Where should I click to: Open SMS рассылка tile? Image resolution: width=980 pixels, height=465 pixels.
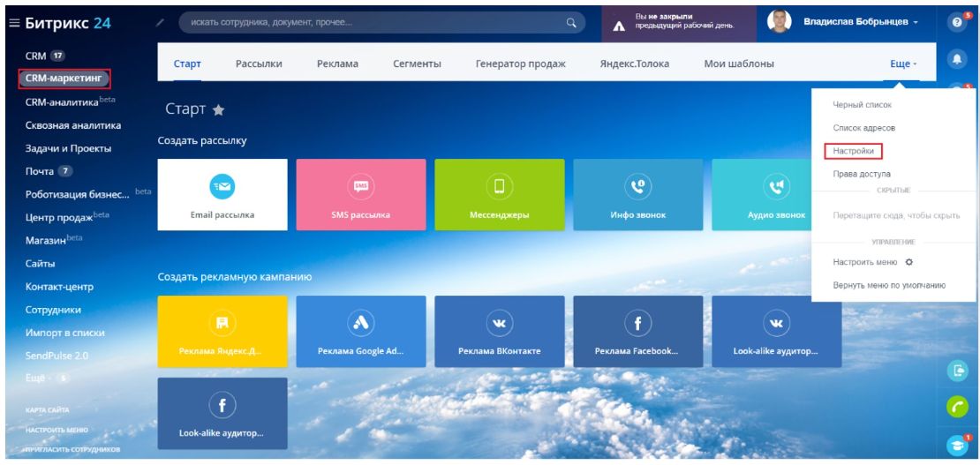pyautogui.click(x=360, y=194)
